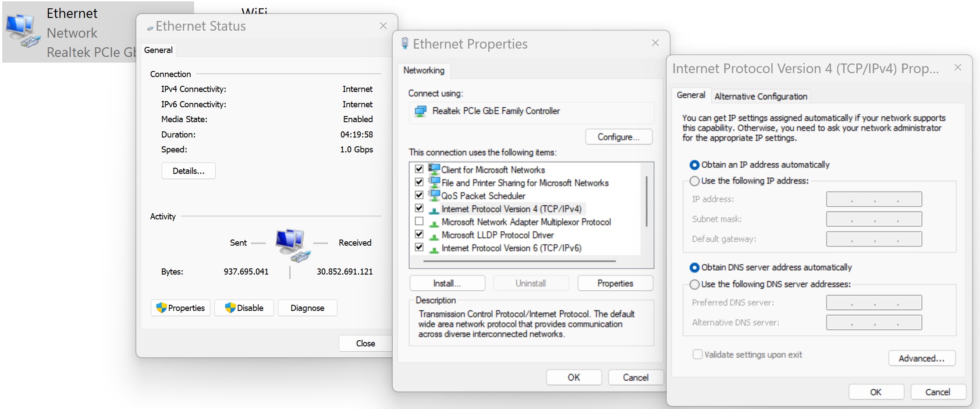The width and height of the screenshot is (980, 409).
Task: Click the QoS Packet Scheduler icon
Action: tap(434, 195)
